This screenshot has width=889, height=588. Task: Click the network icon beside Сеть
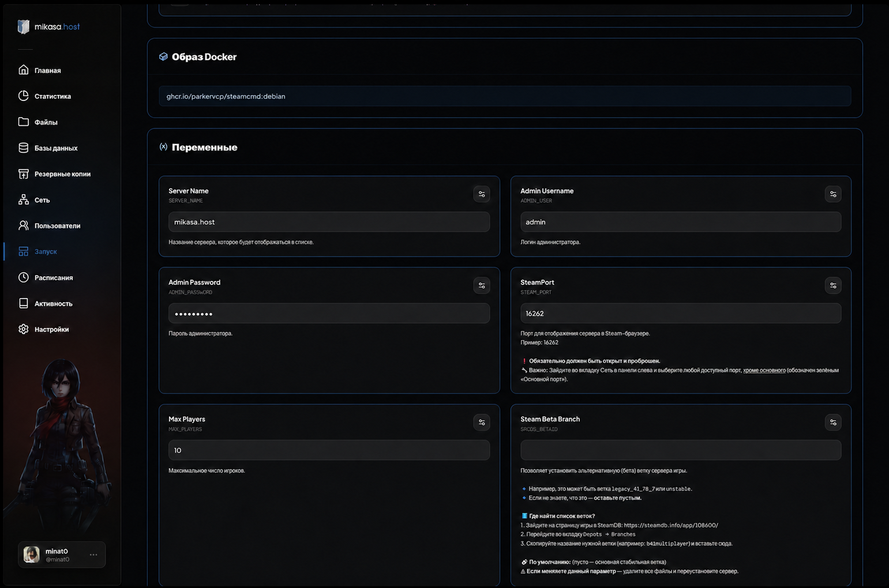pos(23,199)
